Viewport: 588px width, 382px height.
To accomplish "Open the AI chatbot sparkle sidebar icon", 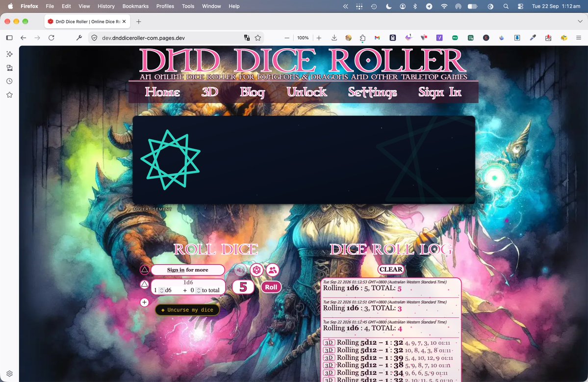I will (10, 54).
